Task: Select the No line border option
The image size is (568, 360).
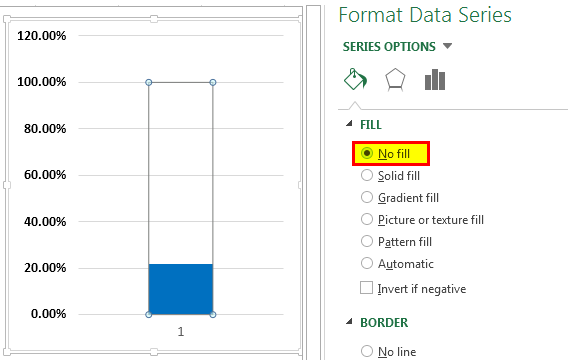Action: pos(367,351)
